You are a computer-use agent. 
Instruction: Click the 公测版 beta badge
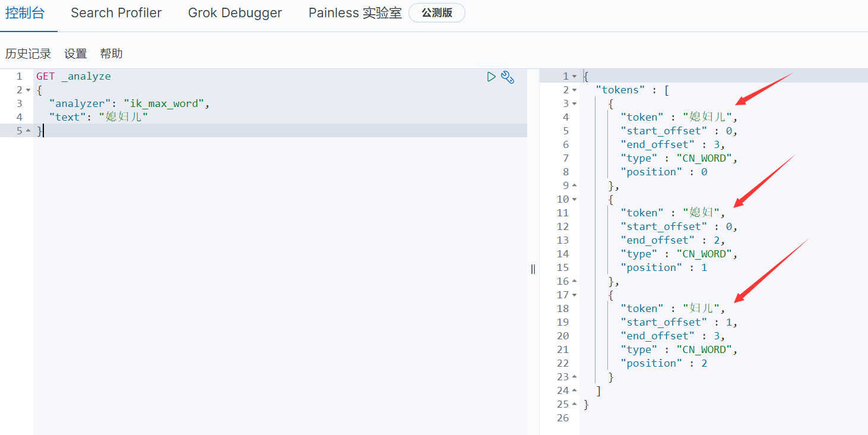pyautogui.click(x=437, y=13)
